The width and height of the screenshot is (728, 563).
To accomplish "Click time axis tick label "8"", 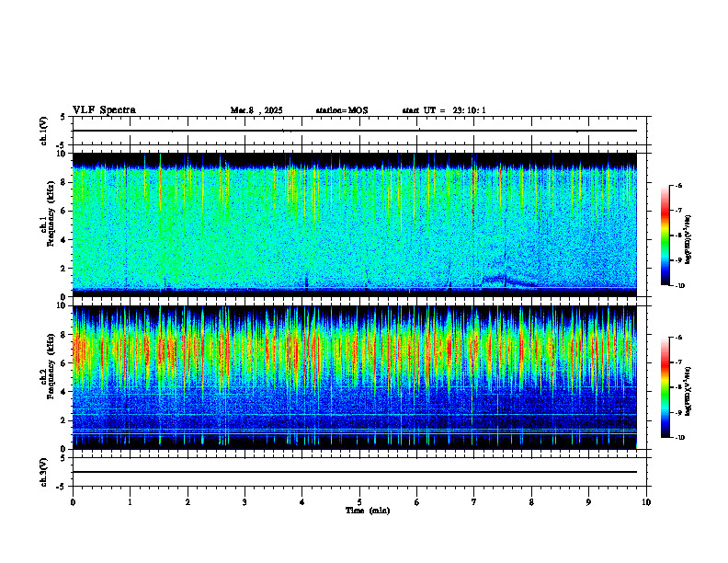I will tap(531, 502).
